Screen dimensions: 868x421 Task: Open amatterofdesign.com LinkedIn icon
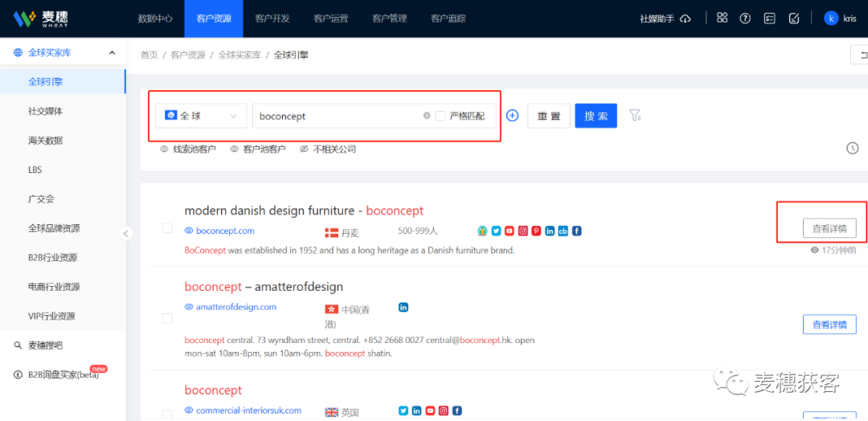403,306
